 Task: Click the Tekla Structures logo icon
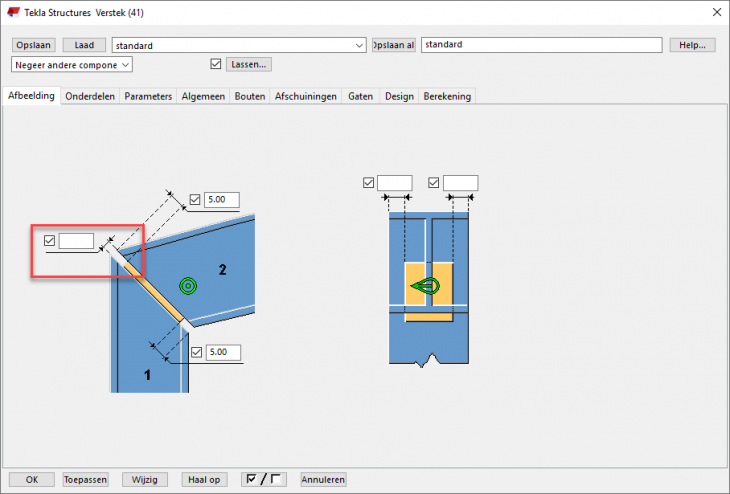13,12
